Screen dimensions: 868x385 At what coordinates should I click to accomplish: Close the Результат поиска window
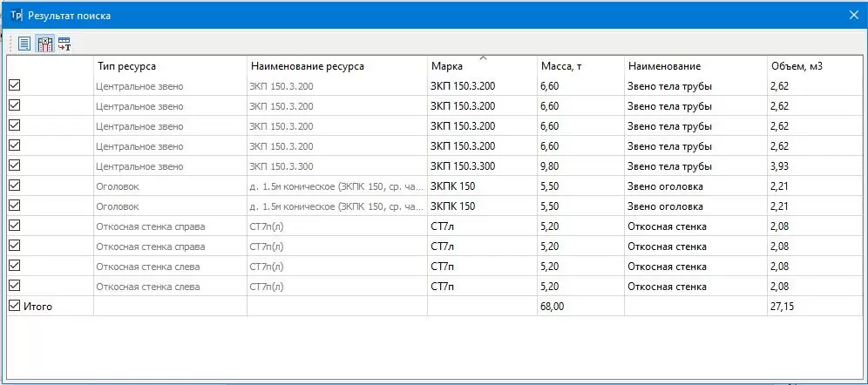[853, 16]
